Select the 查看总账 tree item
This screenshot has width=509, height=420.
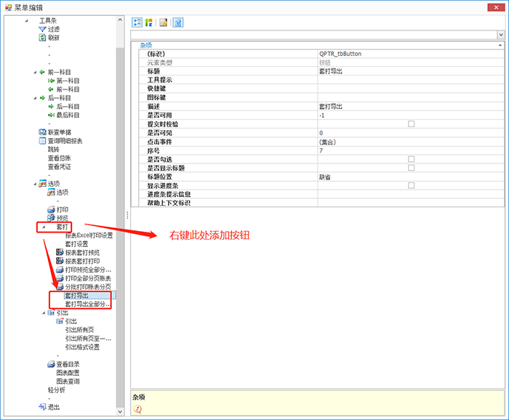59,158
